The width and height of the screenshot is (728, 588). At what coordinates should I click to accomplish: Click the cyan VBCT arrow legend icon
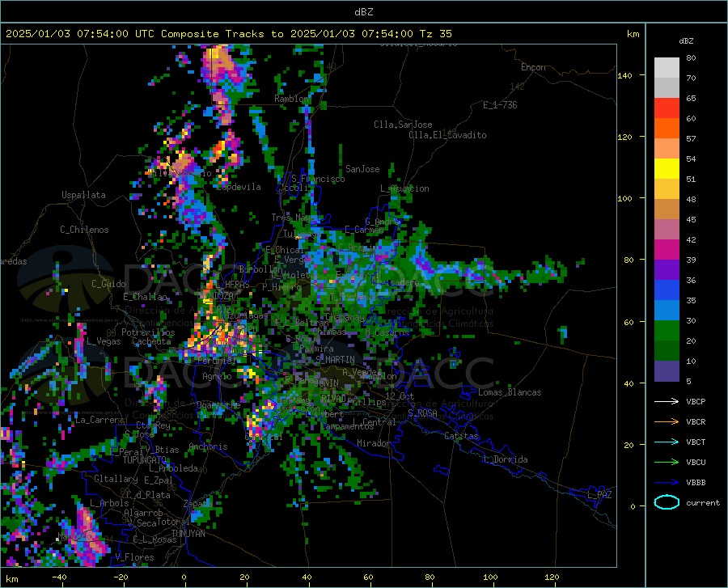click(x=667, y=442)
